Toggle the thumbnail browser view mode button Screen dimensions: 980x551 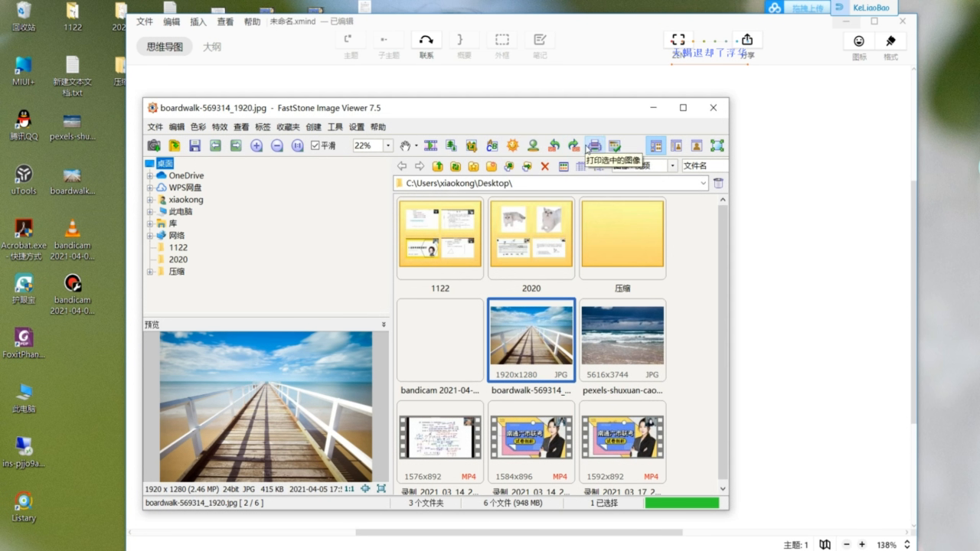(x=656, y=145)
